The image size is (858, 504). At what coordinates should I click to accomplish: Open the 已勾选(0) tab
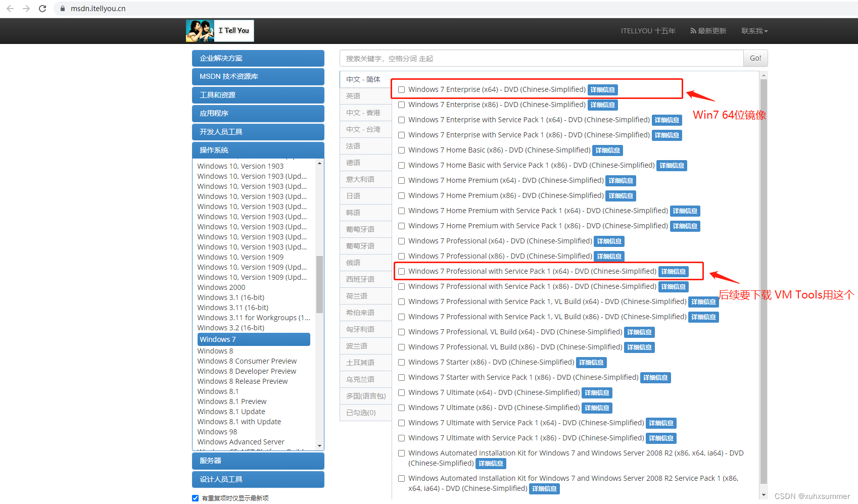tap(365, 413)
